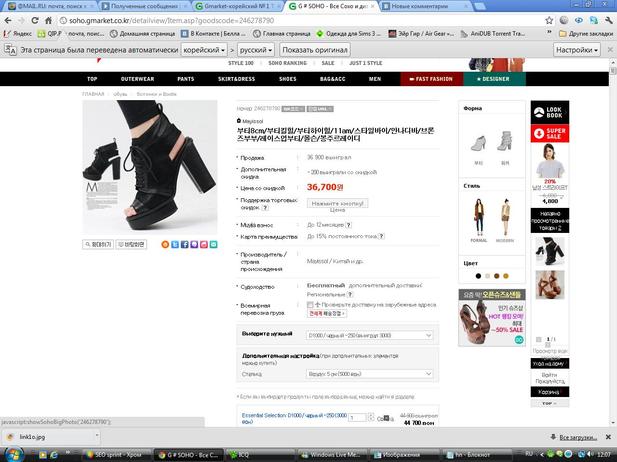The width and height of the screenshot is (617, 462).
Task: Pick the beige color swatch
Action: [x=488, y=276]
